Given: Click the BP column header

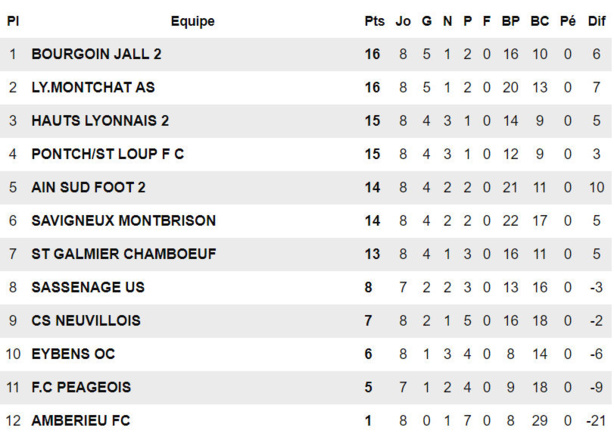Looking at the screenshot, I should tap(511, 21).
